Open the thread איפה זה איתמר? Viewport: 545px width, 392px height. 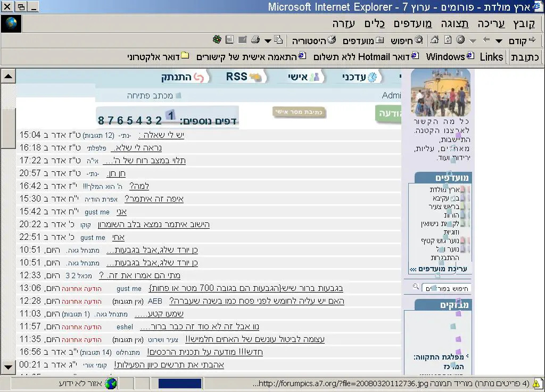tap(154, 199)
